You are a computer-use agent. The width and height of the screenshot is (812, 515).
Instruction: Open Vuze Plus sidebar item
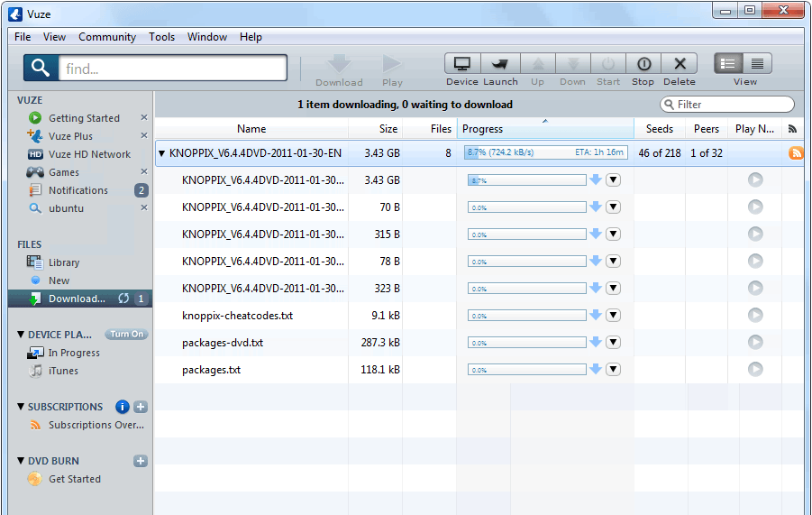pos(70,136)
